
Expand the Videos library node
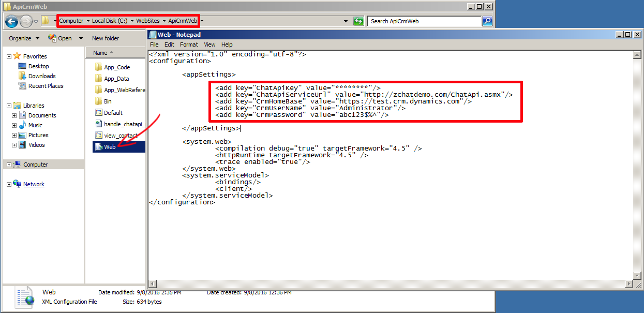[14, 145]
